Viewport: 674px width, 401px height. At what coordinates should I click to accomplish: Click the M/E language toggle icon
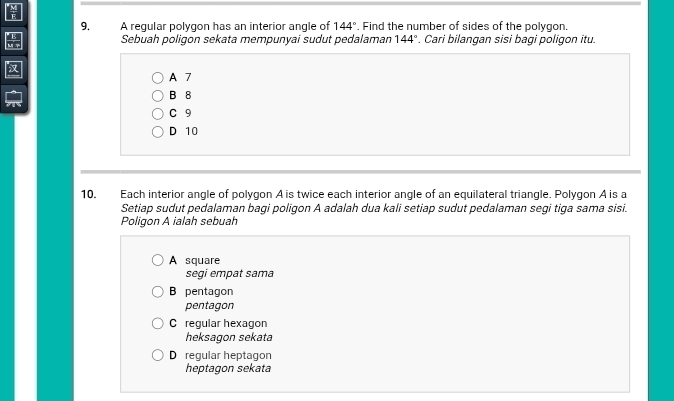point(13,13)
